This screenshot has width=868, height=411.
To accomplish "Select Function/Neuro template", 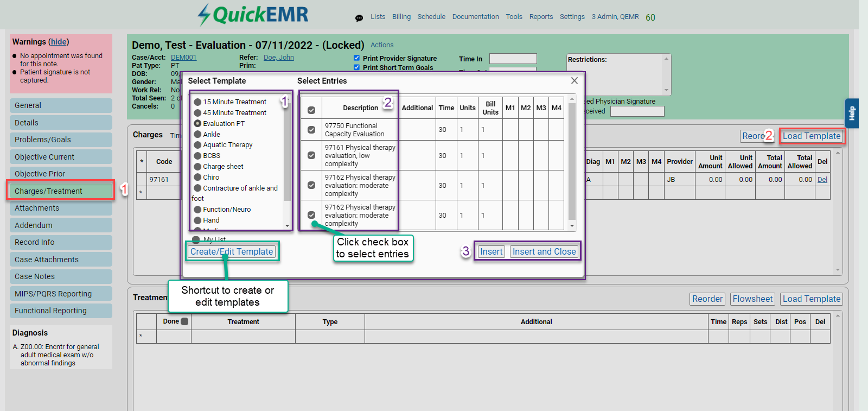I will tap(197, 210).
